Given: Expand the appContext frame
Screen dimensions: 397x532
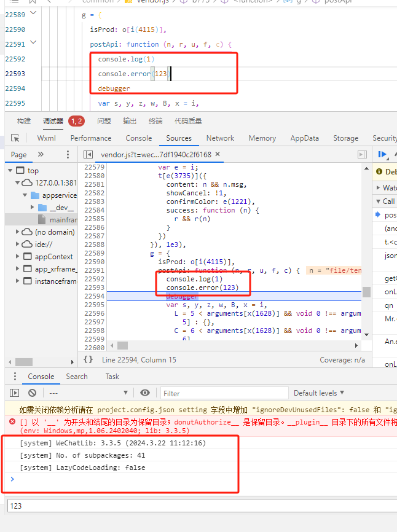Looking at the screenshot, I should coord(17,257).
